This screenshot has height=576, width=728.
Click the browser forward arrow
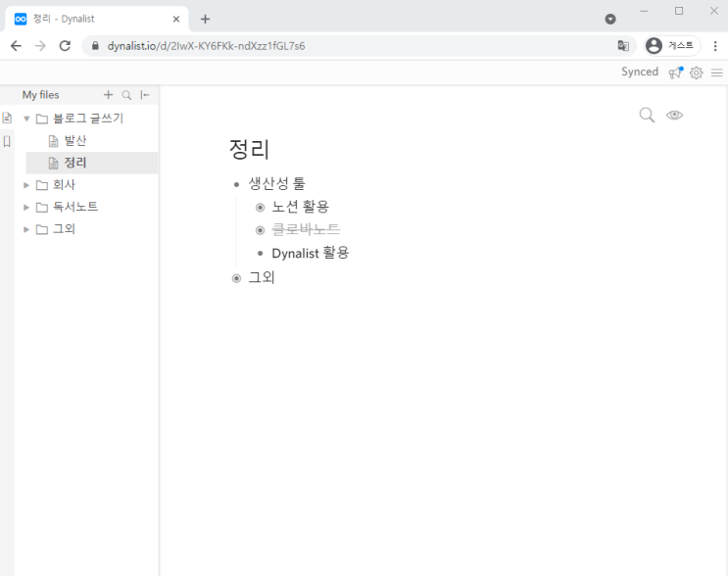[x=40, y=45]
